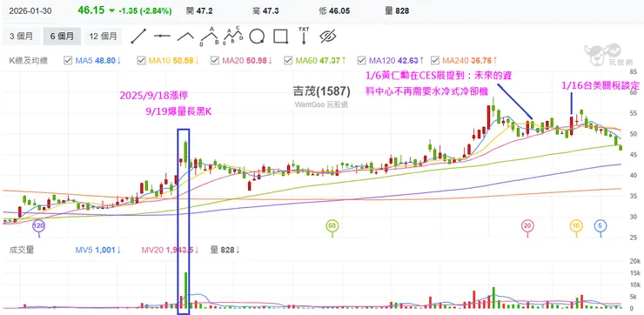The height and width of the screenshot is (315, 644).
Task: Uncheck the MA5 moving average checkbox
Action: pyautogui.click(x=68, y=61)
